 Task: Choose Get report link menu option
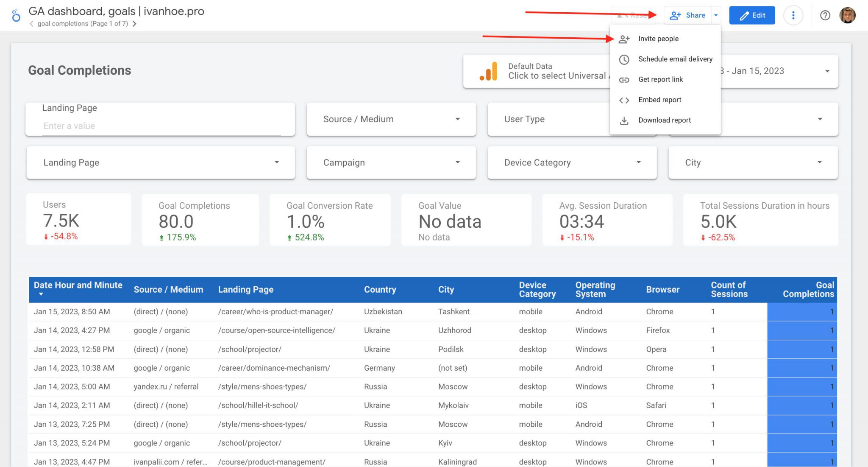coord(660,79)
